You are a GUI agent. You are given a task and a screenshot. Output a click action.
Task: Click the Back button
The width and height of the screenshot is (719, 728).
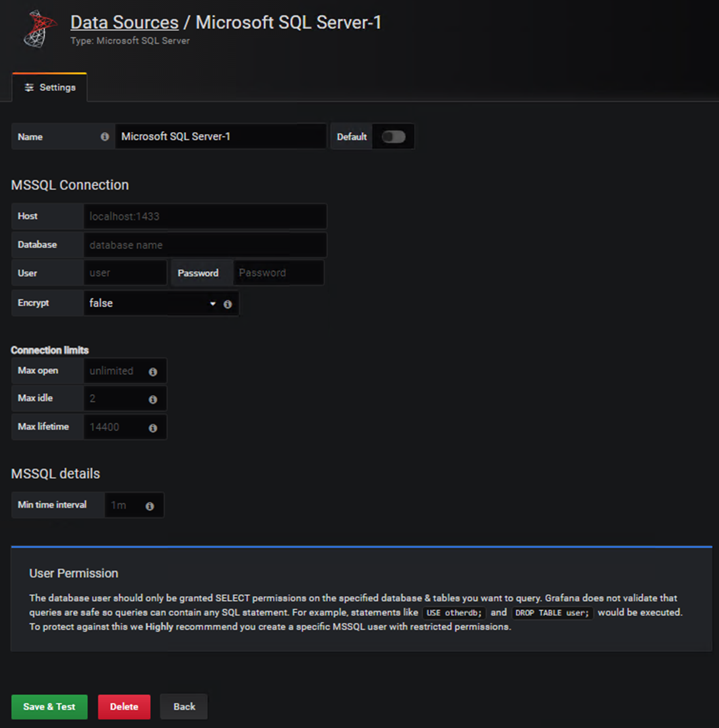point(183,706)
